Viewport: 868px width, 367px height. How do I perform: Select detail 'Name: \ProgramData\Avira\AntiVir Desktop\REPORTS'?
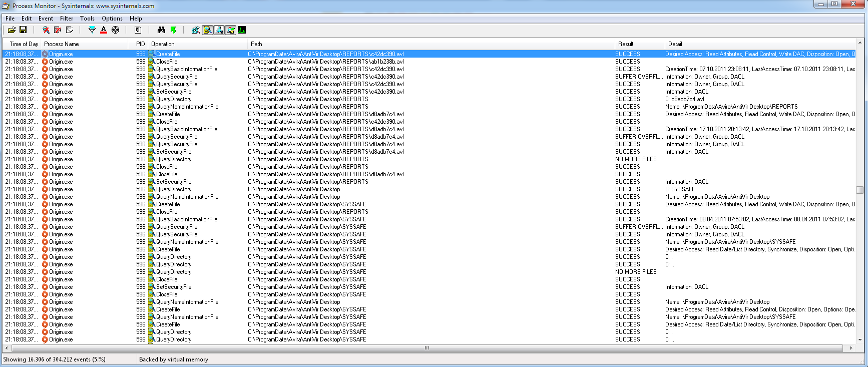[731, 107]
